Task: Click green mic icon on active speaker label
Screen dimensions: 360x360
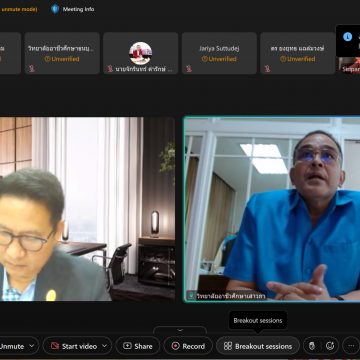Action: pyautogui.click(x=191, y=295)
